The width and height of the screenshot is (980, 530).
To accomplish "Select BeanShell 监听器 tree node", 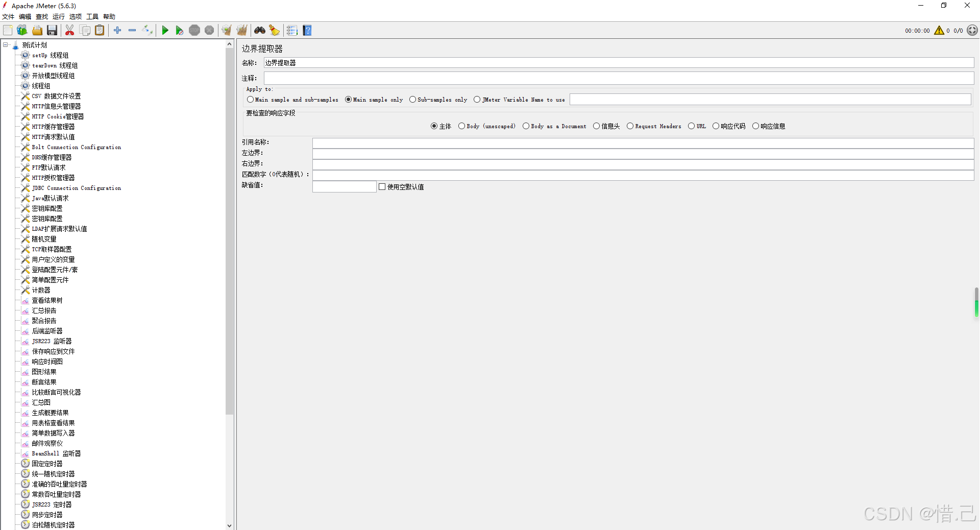I will pos(56,453).
